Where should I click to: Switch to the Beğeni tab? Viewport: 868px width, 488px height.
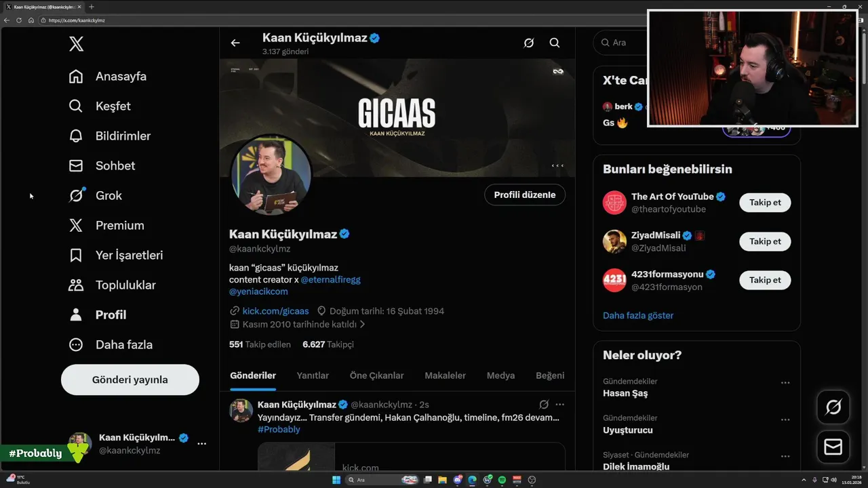pyautogui.click(x=550, y=375)
